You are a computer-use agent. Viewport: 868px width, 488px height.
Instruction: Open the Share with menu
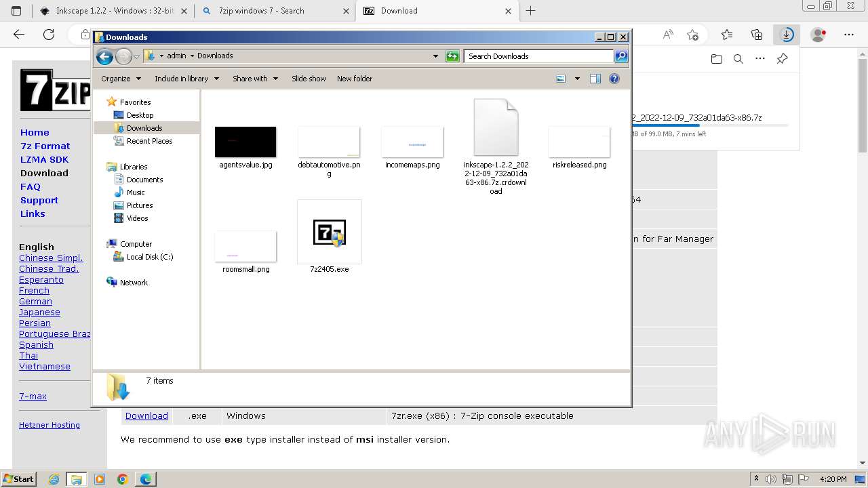pyautogui.click(x=255, y=79)
